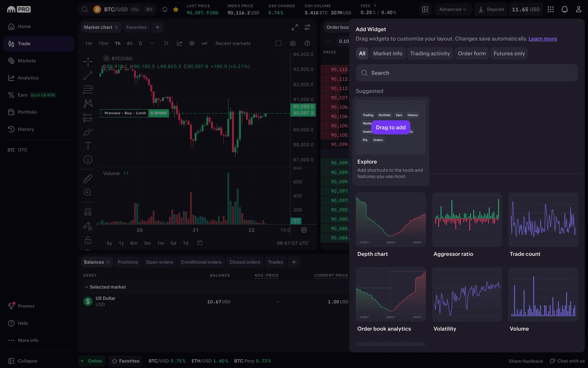Select the Depth chart widget thumbnail
Screen dimensions: 588x368
point(390,220)
